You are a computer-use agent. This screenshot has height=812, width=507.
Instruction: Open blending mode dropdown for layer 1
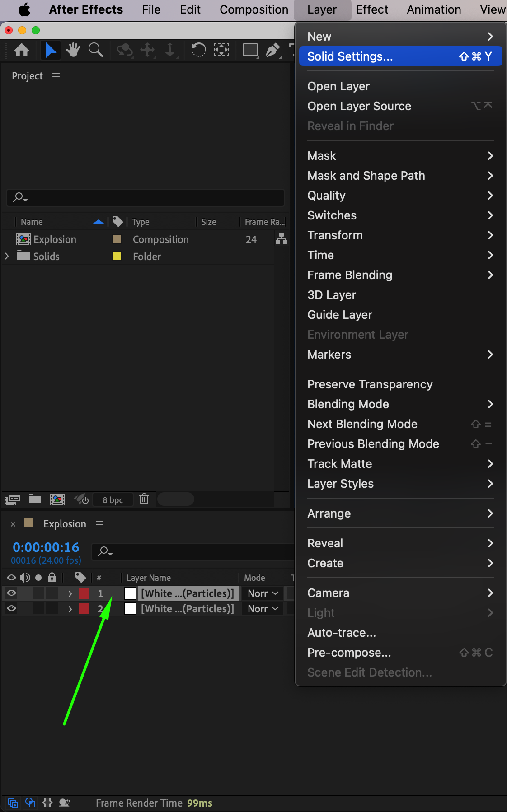tap(263, 593)
